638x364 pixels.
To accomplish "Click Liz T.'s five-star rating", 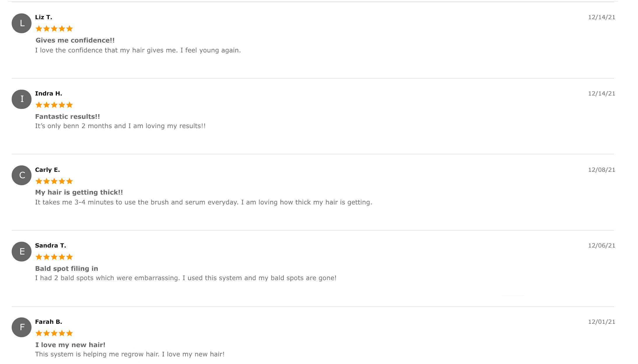I will coord(54,29).
